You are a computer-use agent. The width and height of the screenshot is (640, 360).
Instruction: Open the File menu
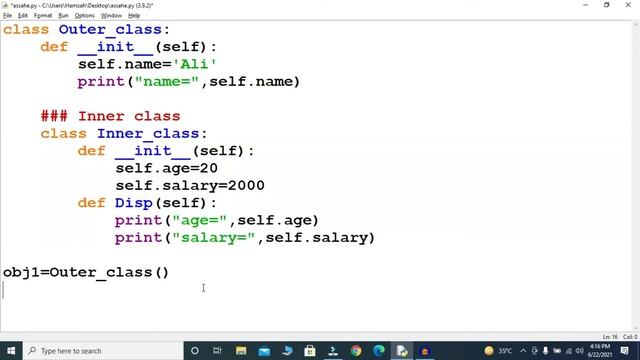coord(7,16)
